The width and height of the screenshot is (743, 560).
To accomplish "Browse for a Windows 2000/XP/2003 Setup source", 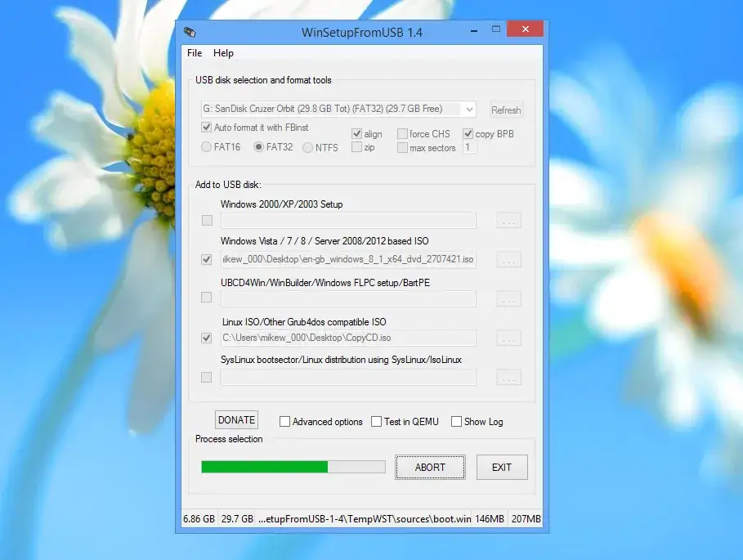I will click(x=508, y=220).
